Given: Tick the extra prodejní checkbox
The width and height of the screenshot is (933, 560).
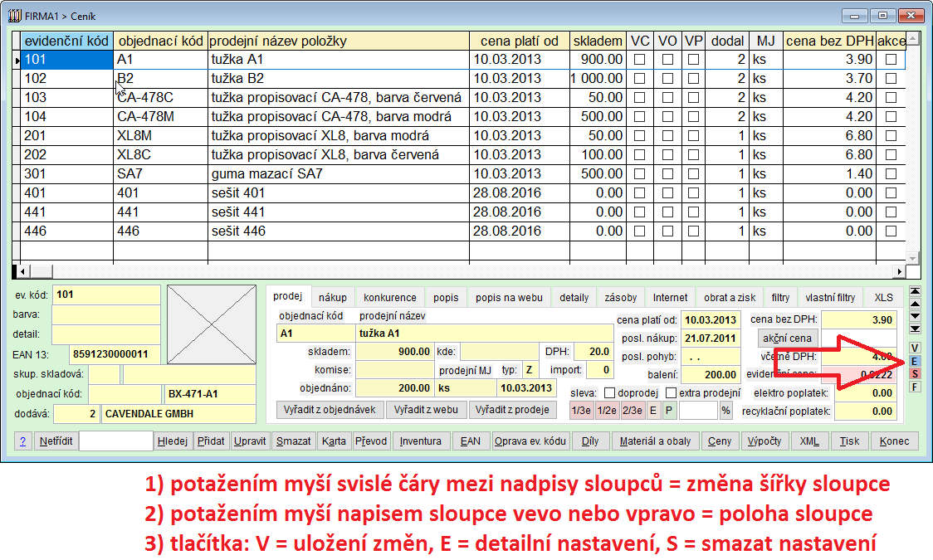Looking at the screenshot, I should (671, 392).
